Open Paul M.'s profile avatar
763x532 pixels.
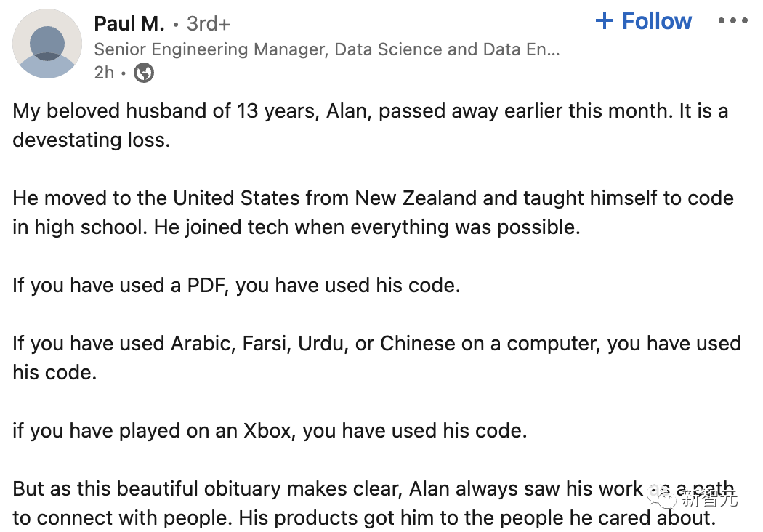point(47,45)
